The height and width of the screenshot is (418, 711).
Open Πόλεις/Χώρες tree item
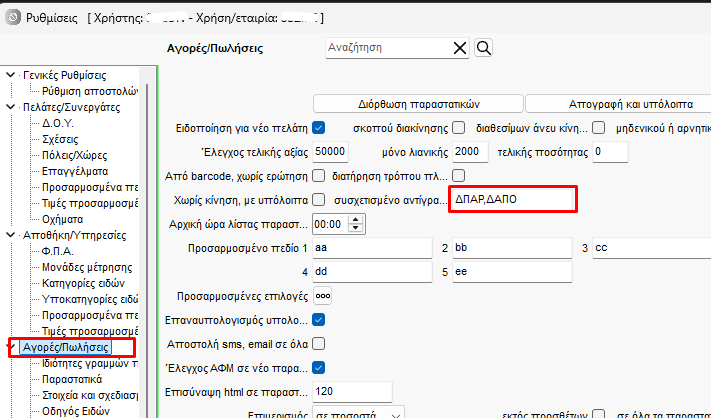74,155
